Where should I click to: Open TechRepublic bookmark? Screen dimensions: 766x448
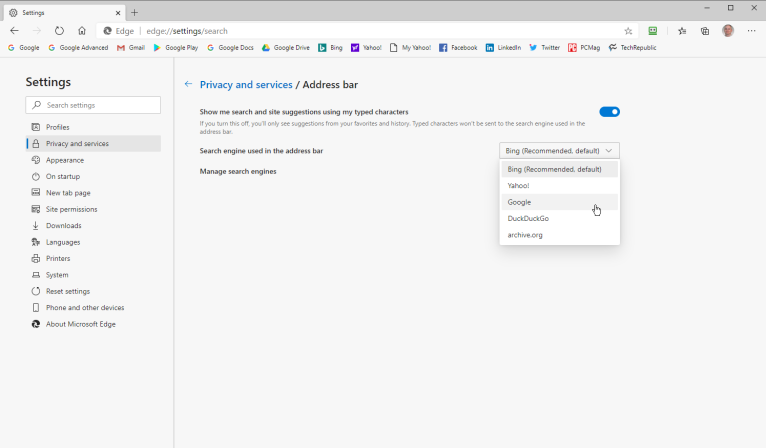click(632, 47)
